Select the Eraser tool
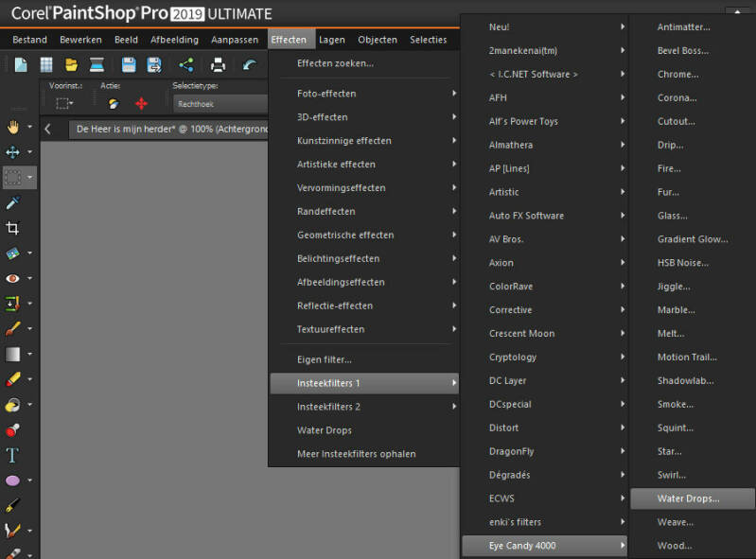The width and height of the screenshot is (756, 559). point(12,379)
